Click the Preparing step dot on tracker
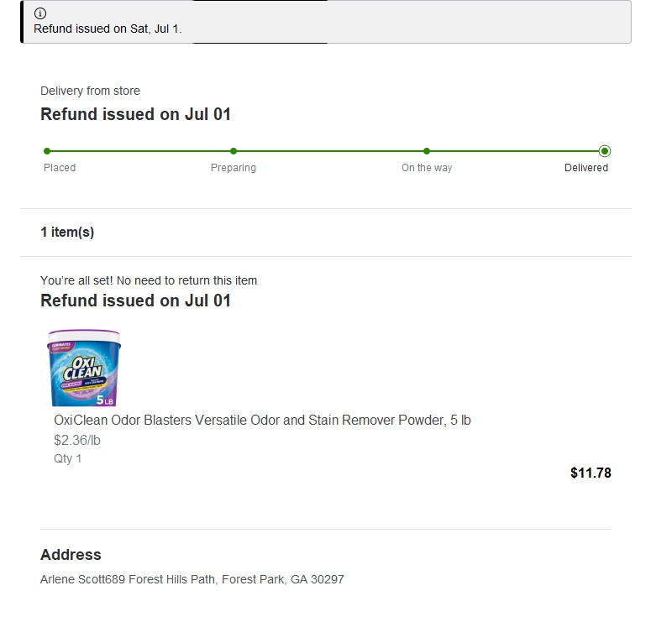Viewport: 672px width, 643px height. click(x=234, y=151)
